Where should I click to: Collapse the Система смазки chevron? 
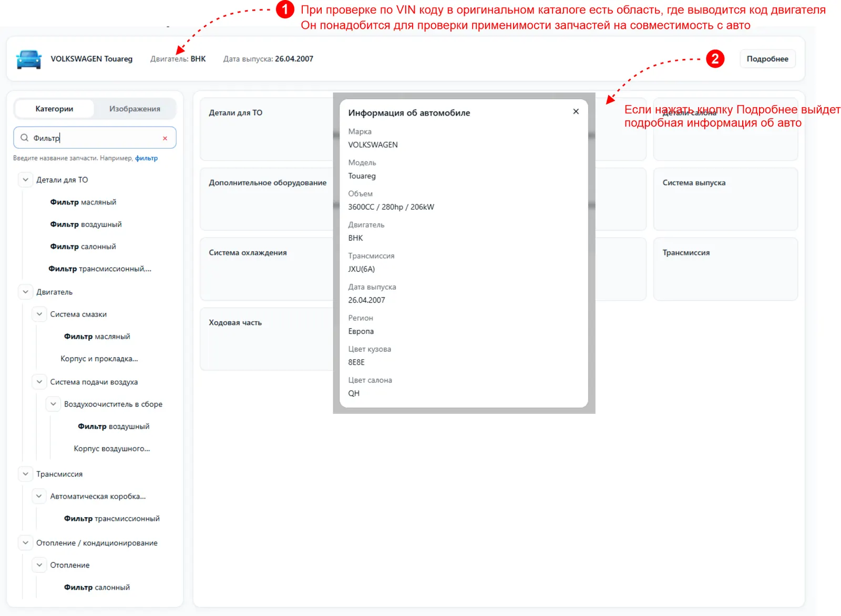(39, 314)
